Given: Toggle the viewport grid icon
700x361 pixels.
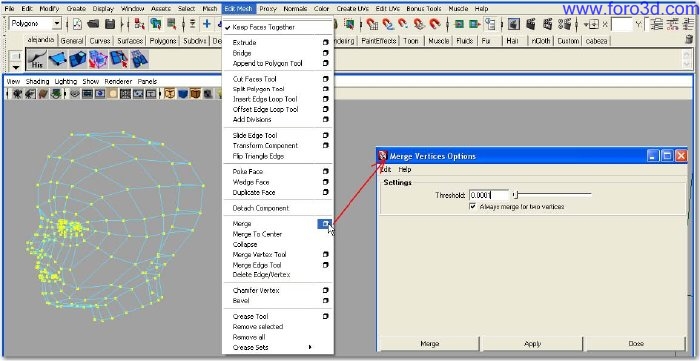Looking at the screenshot, I should click(x=75, y=94).
